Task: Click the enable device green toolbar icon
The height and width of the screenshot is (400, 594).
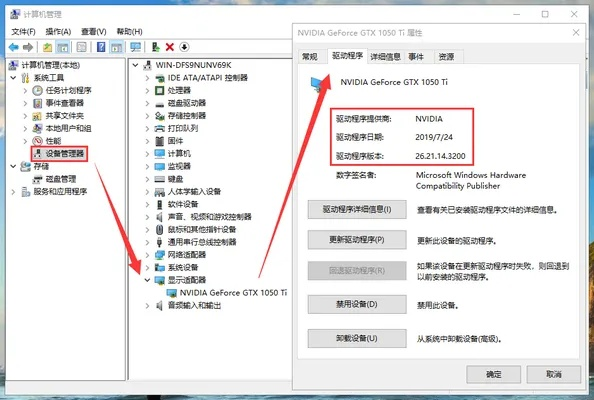Action: 155,47
